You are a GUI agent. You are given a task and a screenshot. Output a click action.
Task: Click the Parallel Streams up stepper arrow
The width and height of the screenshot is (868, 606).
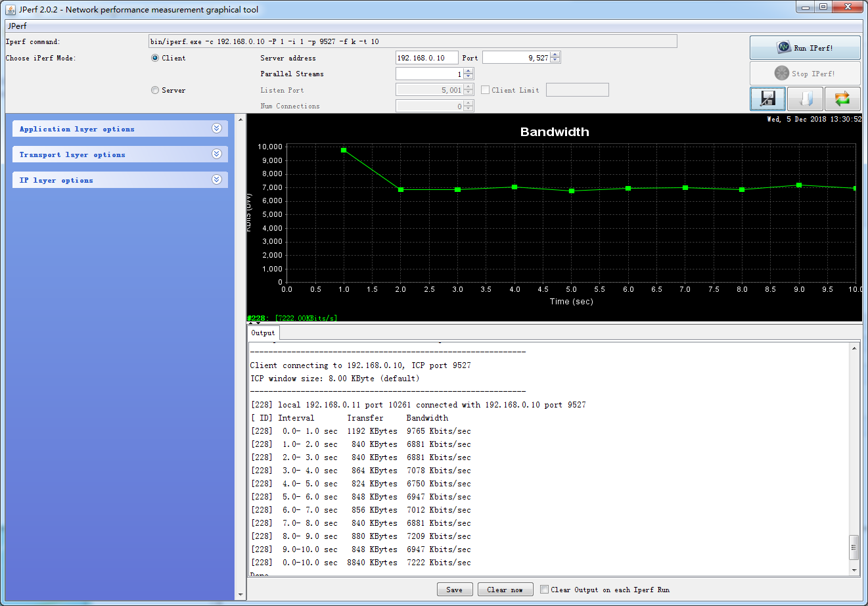tap(467, 70)
